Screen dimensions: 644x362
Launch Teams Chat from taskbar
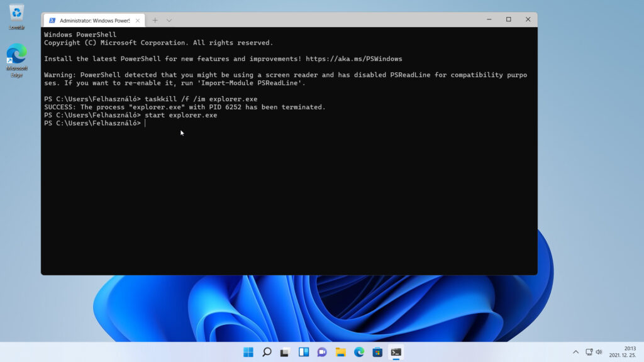pos(322,352)
